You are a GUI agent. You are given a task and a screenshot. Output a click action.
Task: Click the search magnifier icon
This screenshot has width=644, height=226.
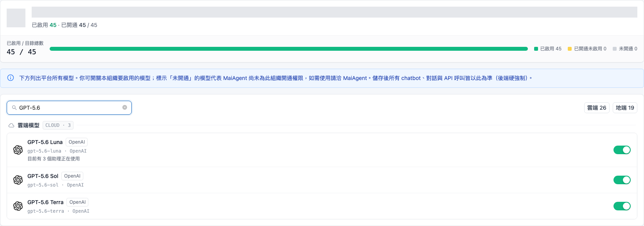point(14,108)
